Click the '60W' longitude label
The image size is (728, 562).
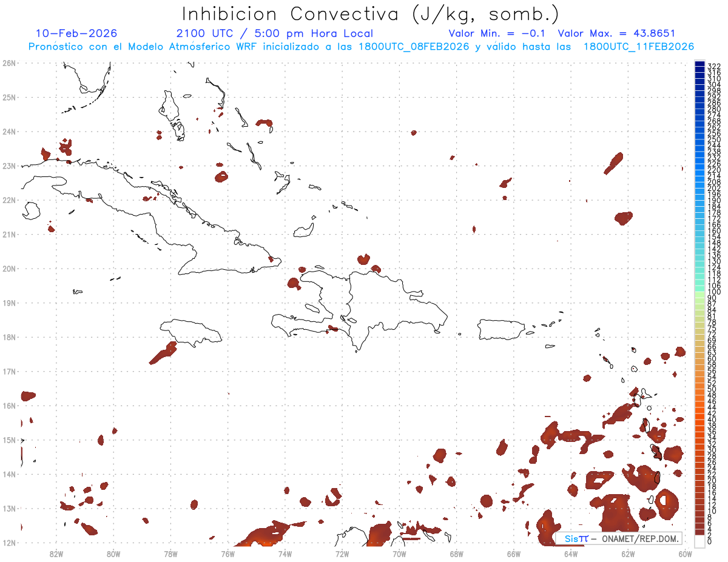tap(686, 553)
